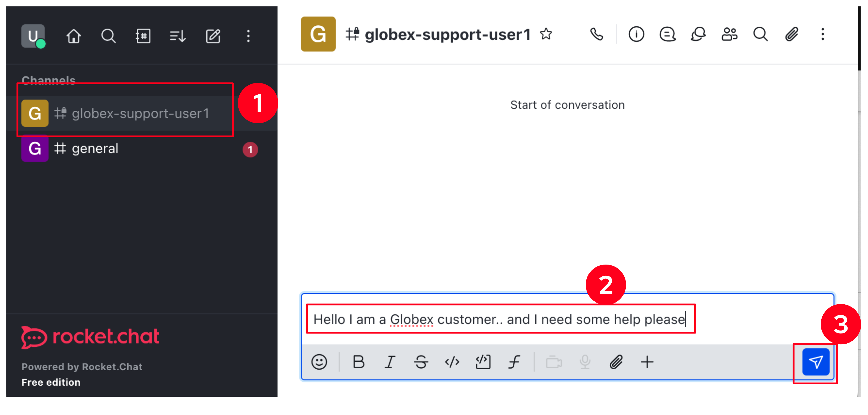Open the sidebar sort display options

178,36
